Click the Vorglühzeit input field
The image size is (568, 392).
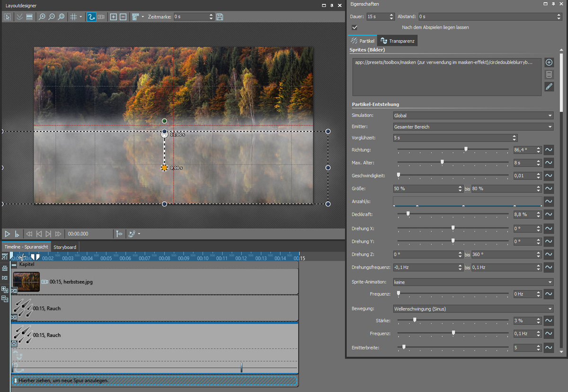pos(452,138)
